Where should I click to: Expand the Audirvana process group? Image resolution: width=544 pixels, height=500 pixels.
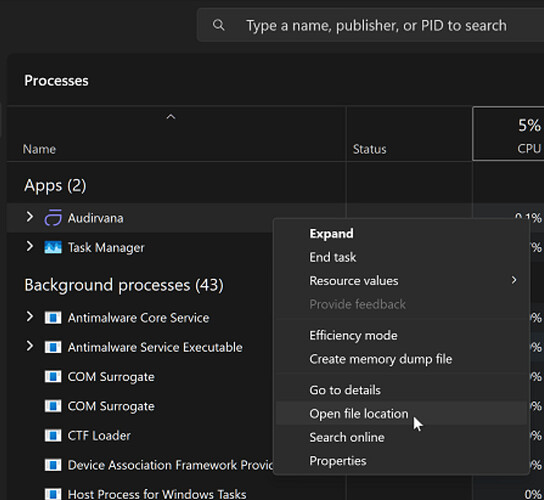point(30,217)
